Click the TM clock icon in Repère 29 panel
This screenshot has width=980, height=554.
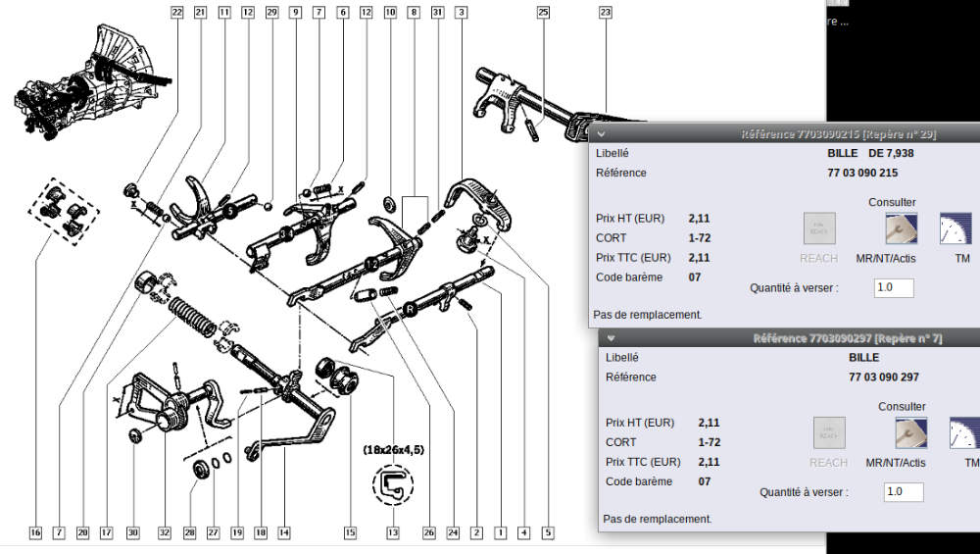tap(956, 229)
